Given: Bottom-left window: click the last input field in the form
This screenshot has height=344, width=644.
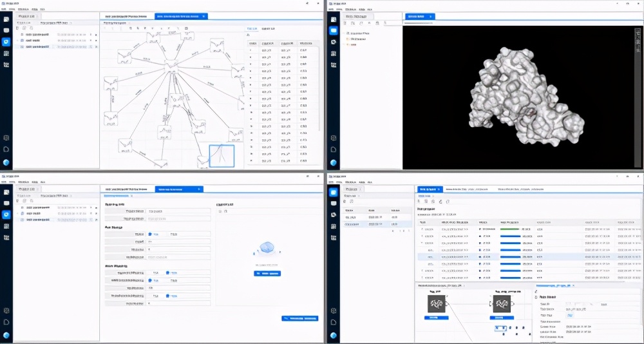Looking at the screenshot, I should point(178,303).
